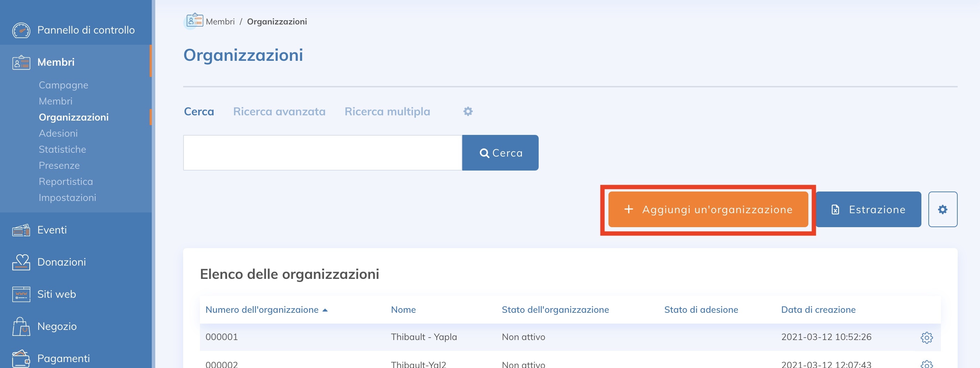Open Donazioni via the heart icon
The width and height of the screenshot is (980, 368).
pyautogui.click(x=21, y=262)
